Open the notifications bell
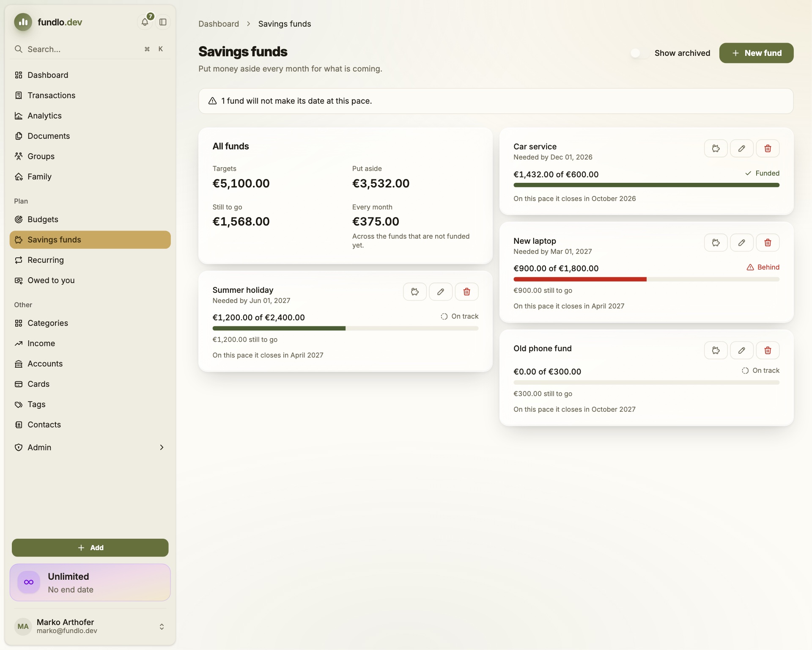 [145, 22]
